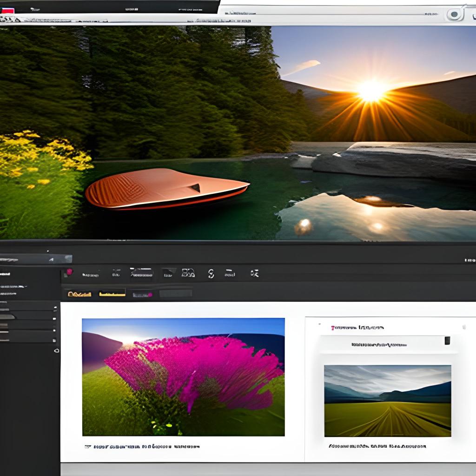The height and width of the screenshot is (476, 476).
Task: Collapse the bottom adjustment panel in the sidebar
Action: pos(28,341)
